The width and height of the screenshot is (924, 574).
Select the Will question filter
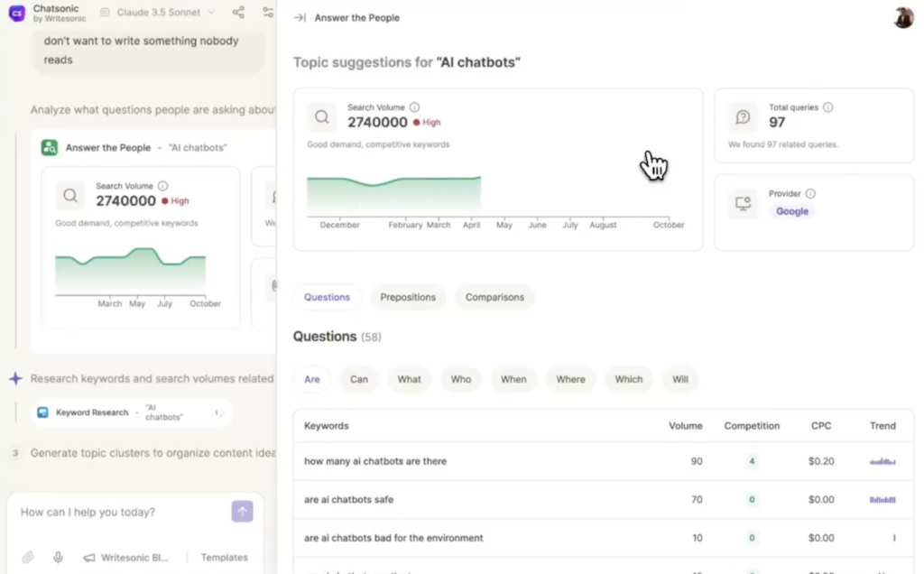(680, 379)
